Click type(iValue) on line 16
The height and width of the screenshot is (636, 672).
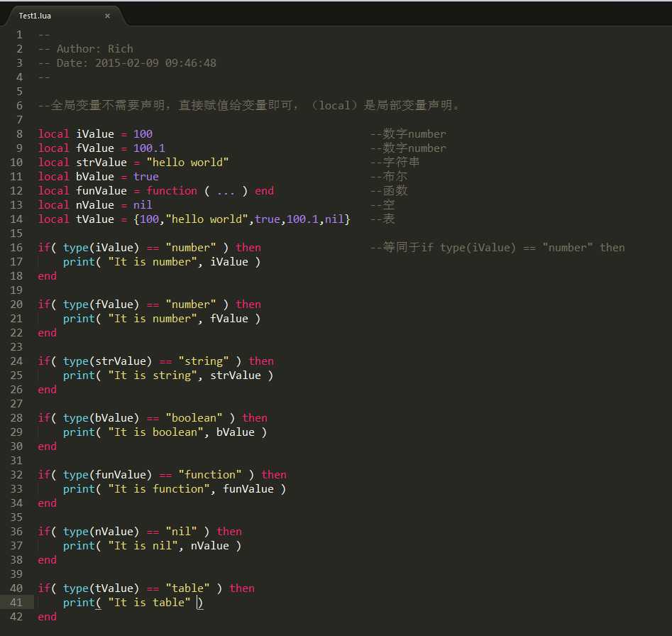101,248
